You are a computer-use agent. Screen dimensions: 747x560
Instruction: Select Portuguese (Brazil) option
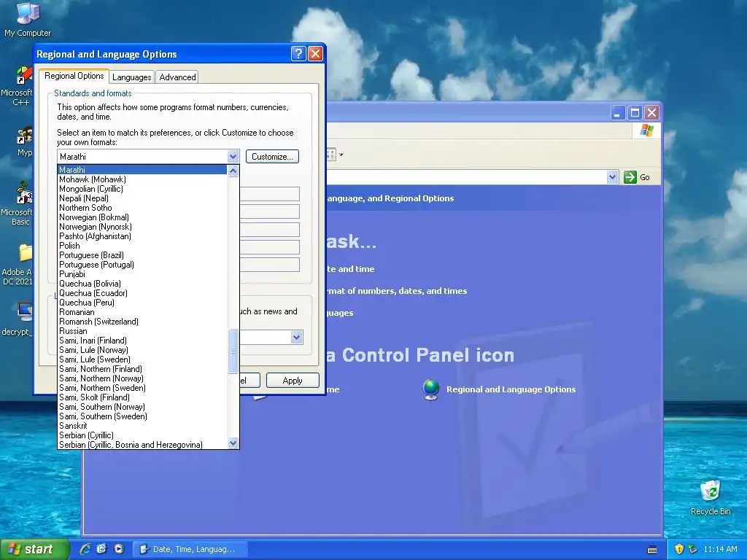[142, 255]
